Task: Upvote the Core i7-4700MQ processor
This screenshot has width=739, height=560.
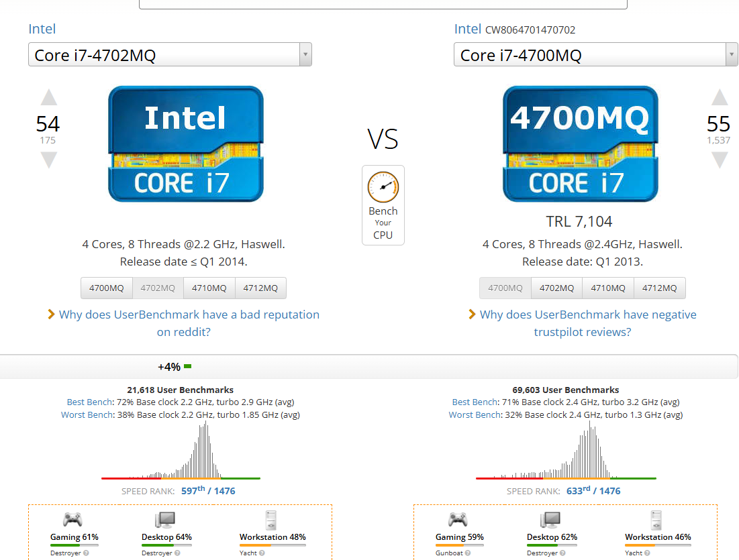Action: [719, 98]
